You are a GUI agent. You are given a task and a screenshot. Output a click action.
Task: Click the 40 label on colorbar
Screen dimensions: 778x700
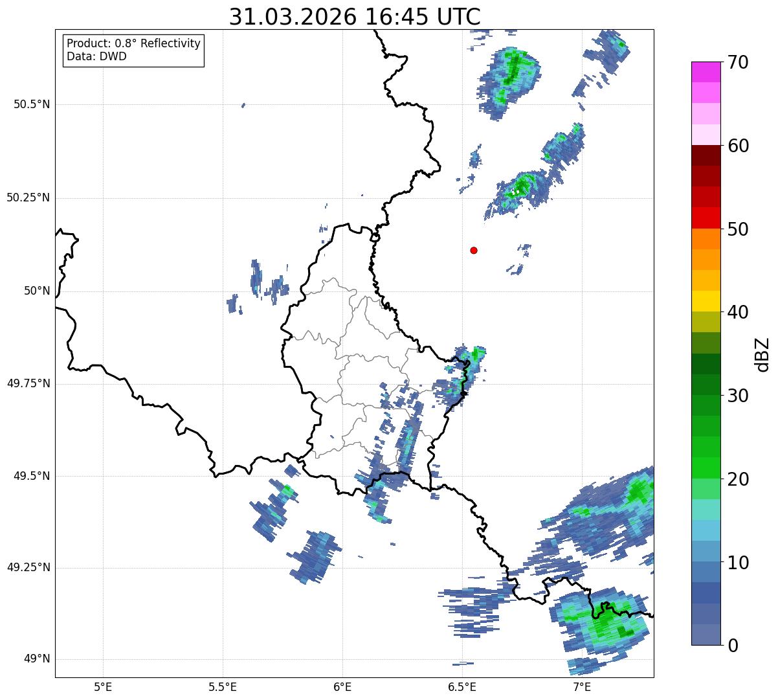point(738,312)
